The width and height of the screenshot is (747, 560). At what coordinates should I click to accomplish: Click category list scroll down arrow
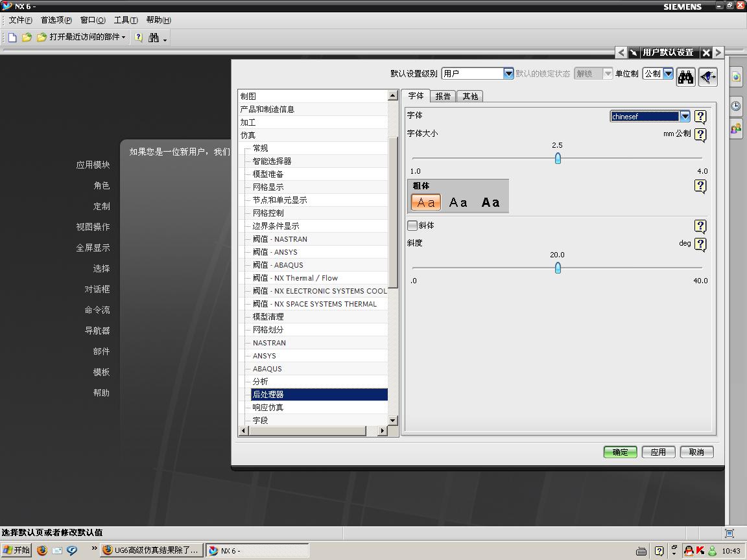[393, 421]
